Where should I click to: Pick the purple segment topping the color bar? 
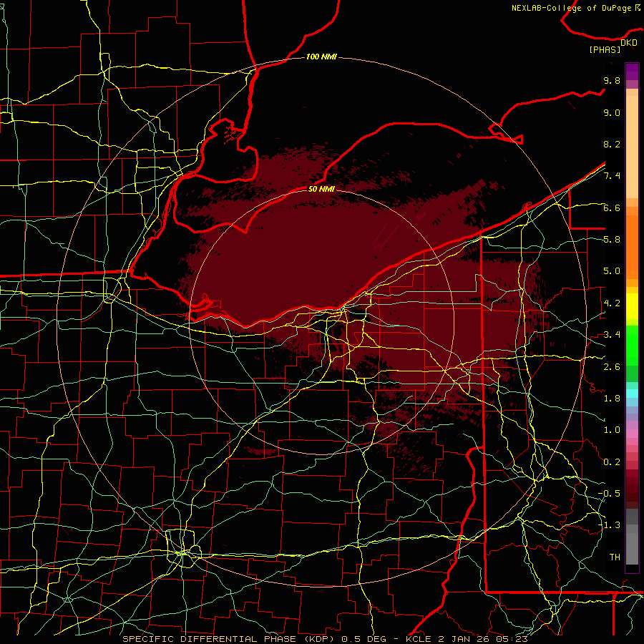[632, 72]
